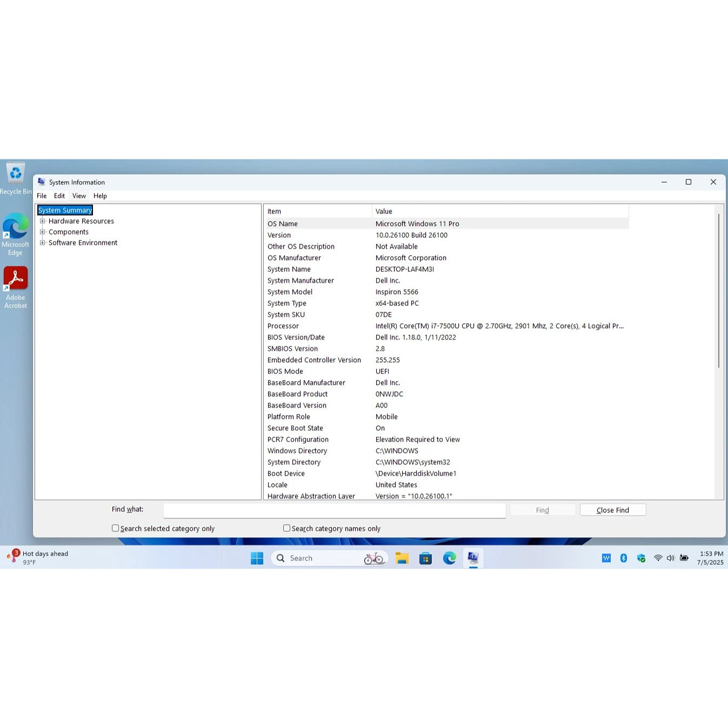Enable 'Search selected category only' checkbox
The height and width of the screenshot is (728, 728).
[x=115, y=528]
